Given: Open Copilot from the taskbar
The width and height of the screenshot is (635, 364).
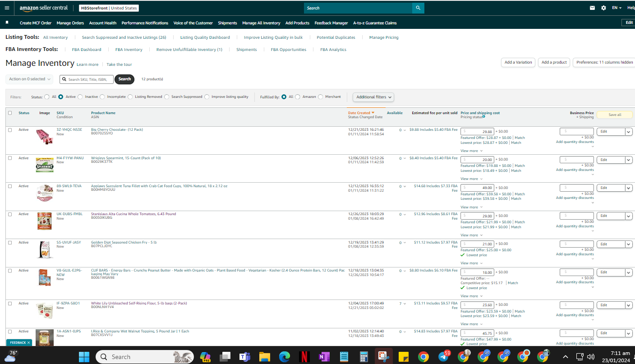Looking at the screenshot, I should pos(205,357).
